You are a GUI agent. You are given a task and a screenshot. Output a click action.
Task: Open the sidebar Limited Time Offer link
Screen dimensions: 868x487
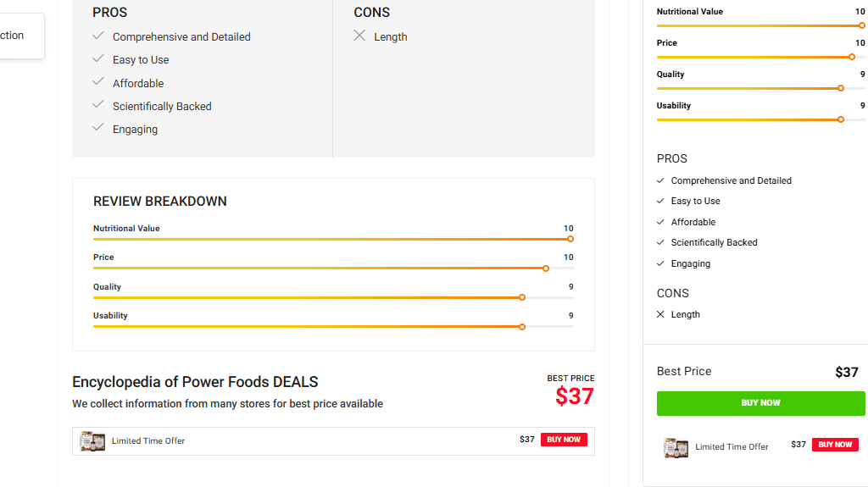[x=732, y=447]
